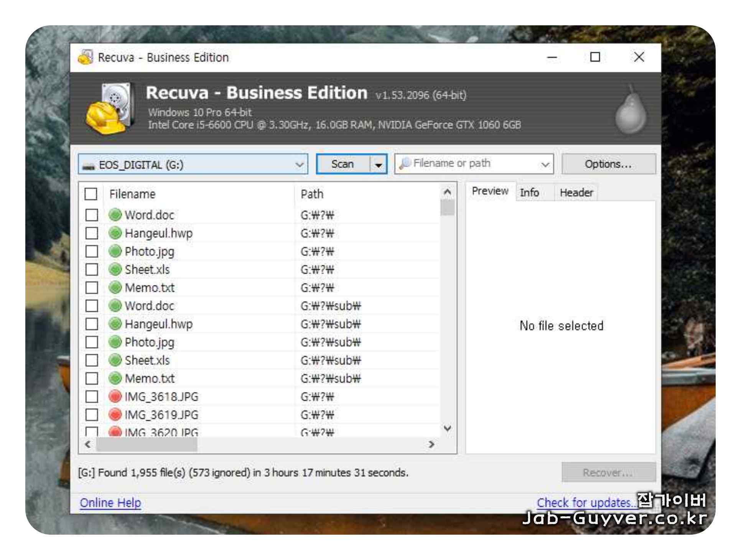Click the drive icon in EOS_DIGITAL selector
Image resolution: width=741 pixels, height=560 pixels.
point(89,165)
